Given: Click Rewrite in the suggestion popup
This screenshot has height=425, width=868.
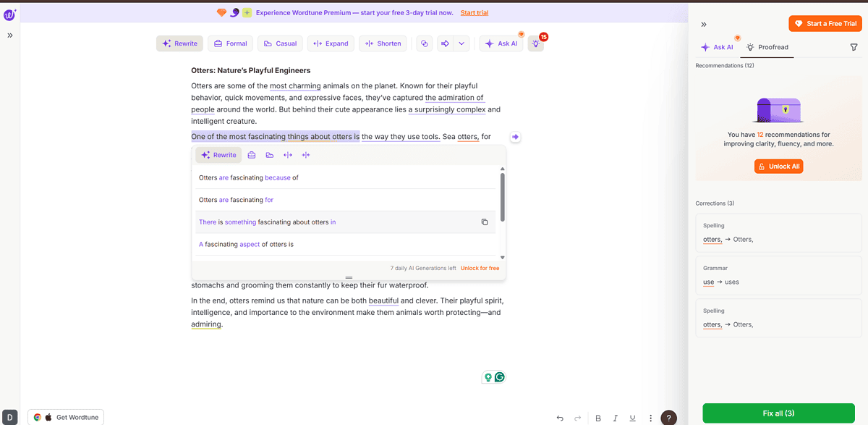Looking at the screenshot, I should click(x=218, y=155).
